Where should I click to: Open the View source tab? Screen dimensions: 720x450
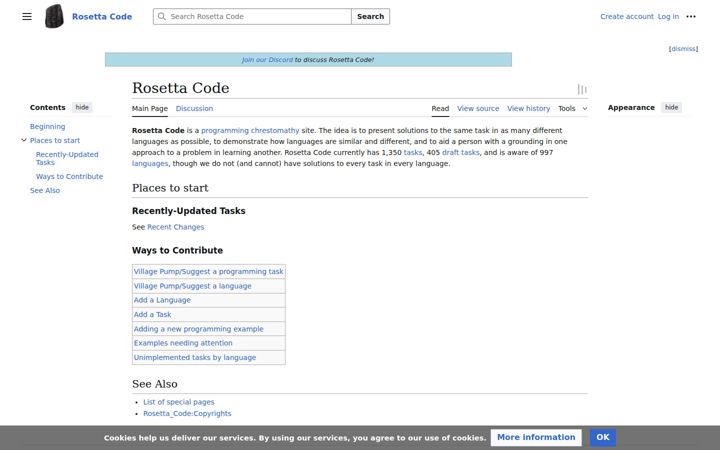(478, 108)
